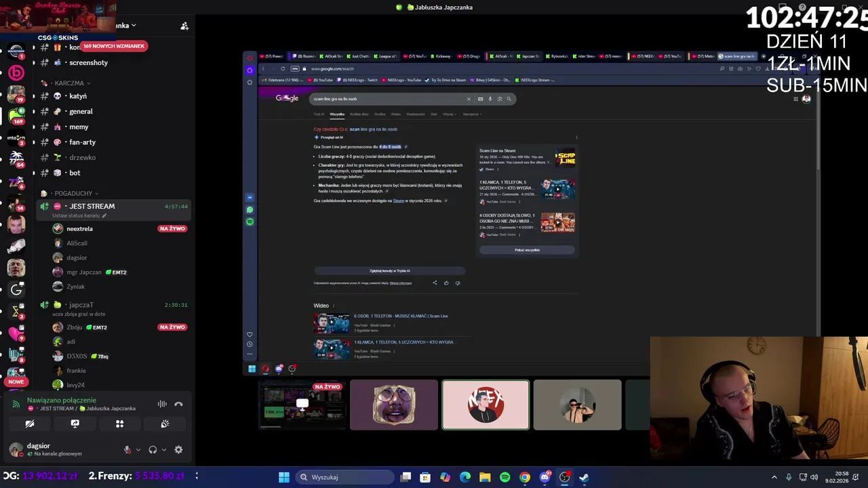
Task: Expand headphone output options chevron
Action: tap(163, 449)
